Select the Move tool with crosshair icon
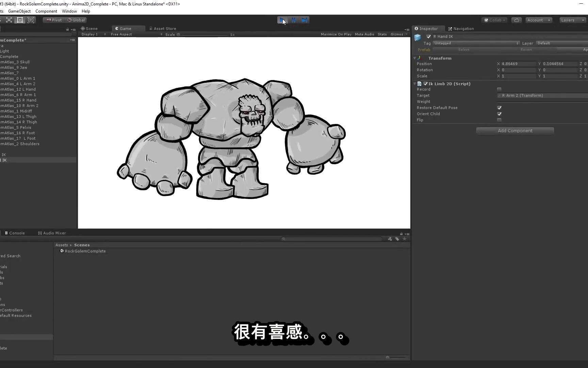The height and width of the screenshot is (368, 588). point(31,20)
